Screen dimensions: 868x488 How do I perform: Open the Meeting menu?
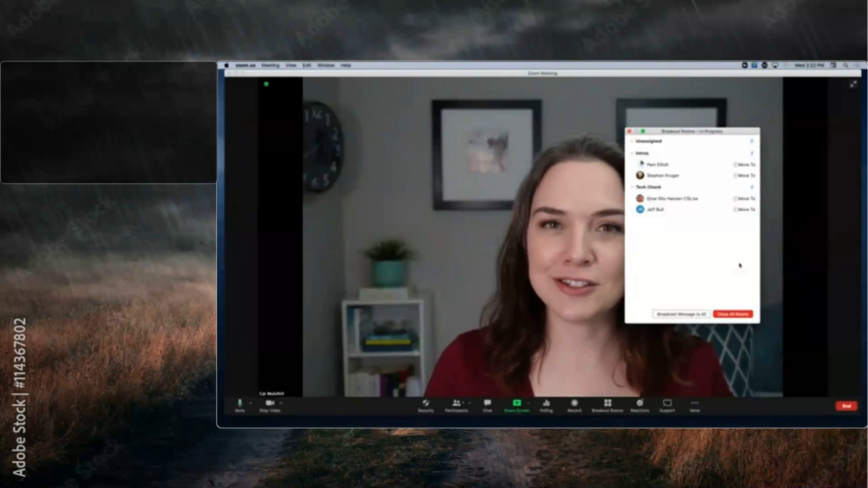point(270,66)
